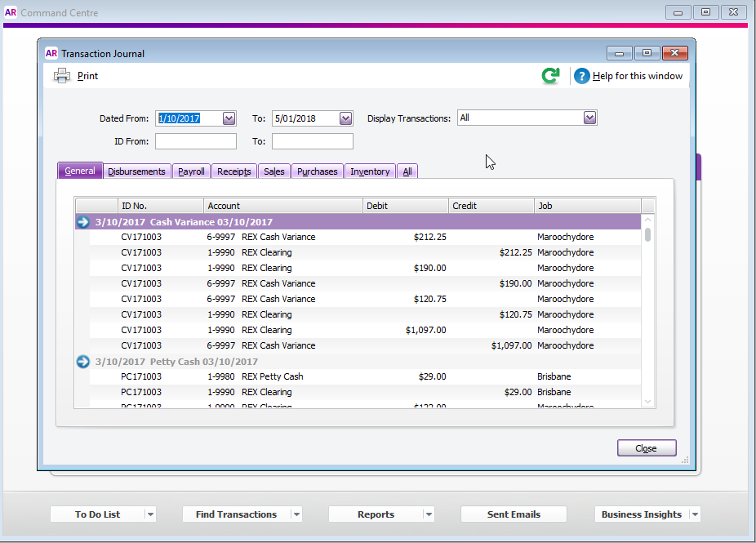Click the Find Transactions button
Viewport: 756px width, 543px height.
click(236, 514)
